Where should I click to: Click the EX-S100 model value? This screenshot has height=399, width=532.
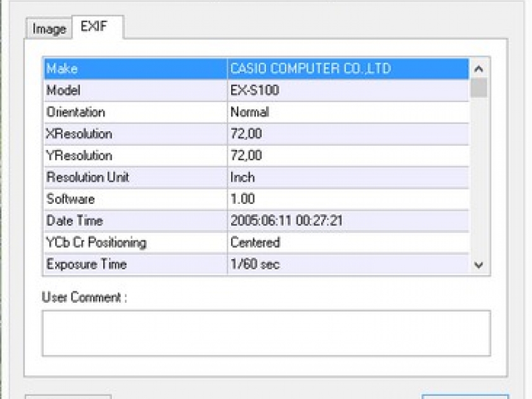[255, 90]
